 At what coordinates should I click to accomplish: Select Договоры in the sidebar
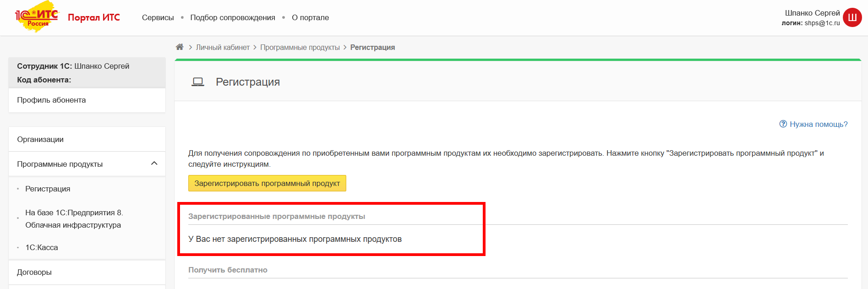point(34,272)
